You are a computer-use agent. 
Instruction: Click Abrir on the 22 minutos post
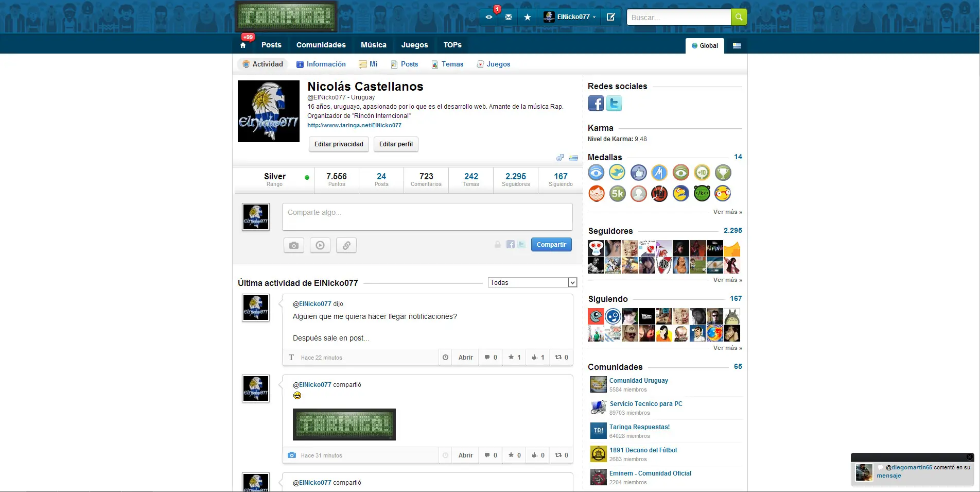click(x=465, y=358)
